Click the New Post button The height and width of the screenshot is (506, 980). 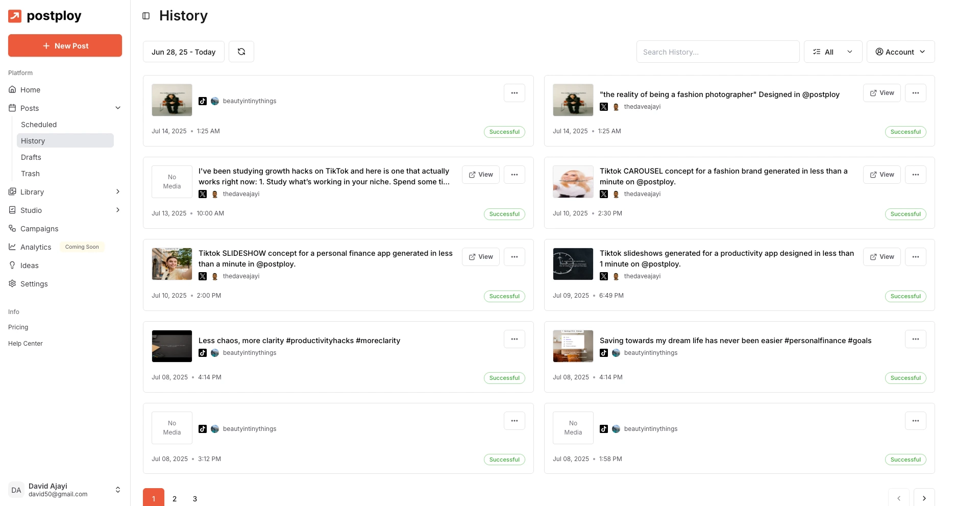(x=65, y=45)
